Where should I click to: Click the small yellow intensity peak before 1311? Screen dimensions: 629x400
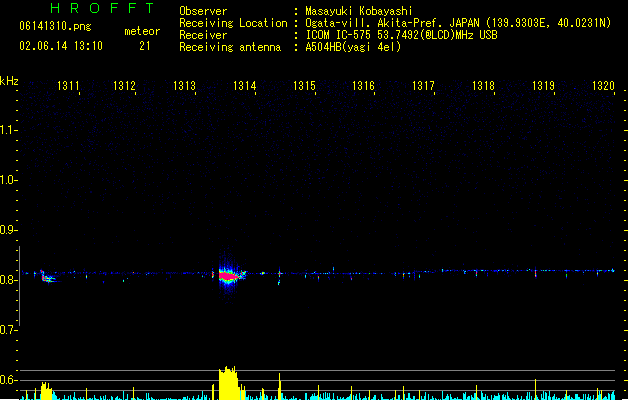[x=47, y=391]
